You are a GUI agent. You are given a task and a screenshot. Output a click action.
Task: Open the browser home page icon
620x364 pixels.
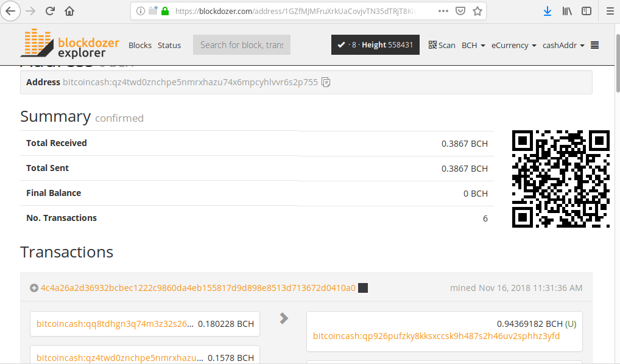pos(69,11)
